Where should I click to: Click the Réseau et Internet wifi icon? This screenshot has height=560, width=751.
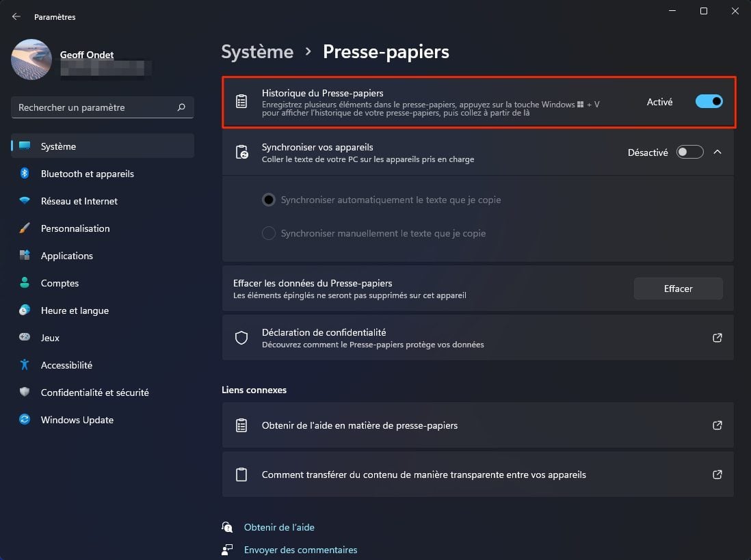pos(25,200)
